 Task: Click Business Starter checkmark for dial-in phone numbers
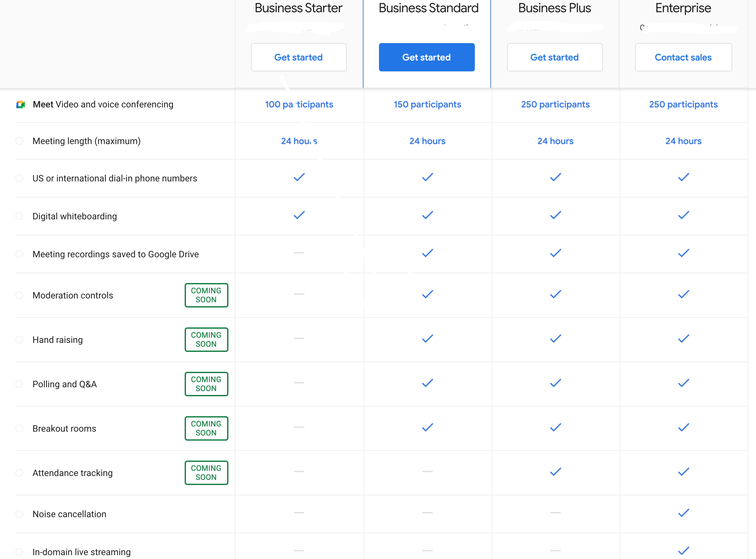(299, 177)
